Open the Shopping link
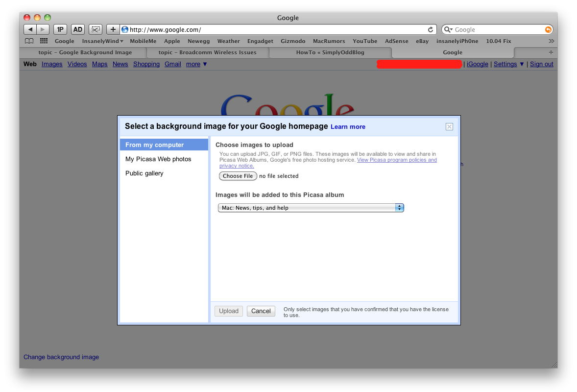Viewport: 577px width, 392px height. click(x=146, y=64)
